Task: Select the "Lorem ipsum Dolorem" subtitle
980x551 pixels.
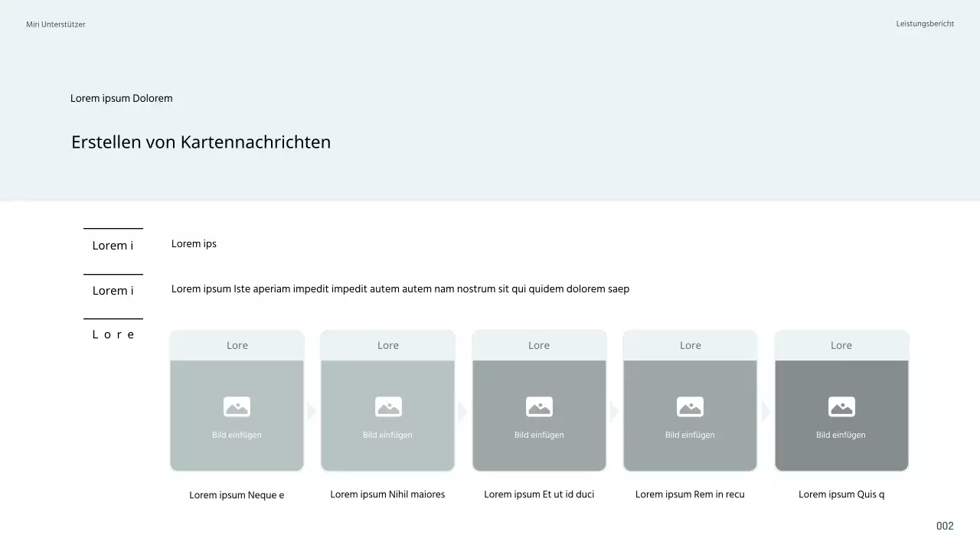Action: tap(121, 99)
